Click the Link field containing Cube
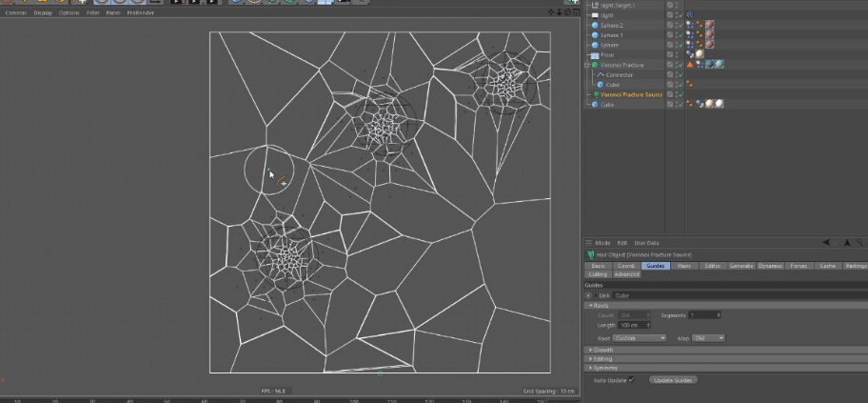The width and height of the screenshot is (868, 403). coord(740,295)
